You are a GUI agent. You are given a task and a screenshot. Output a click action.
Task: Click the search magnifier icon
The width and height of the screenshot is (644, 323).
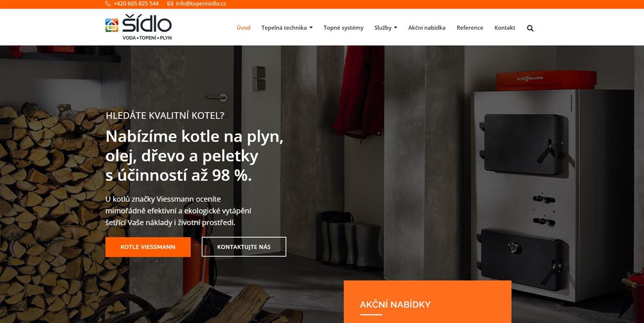point(530,28)
